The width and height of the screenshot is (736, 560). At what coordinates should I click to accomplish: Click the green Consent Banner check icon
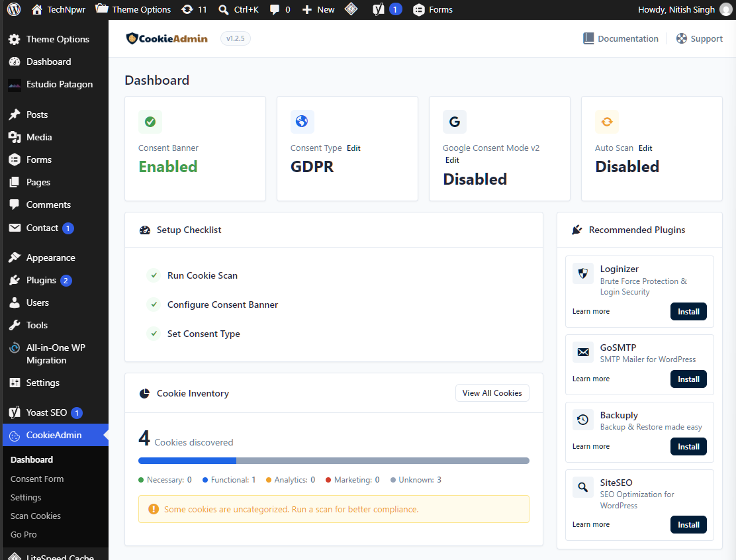(x=150, y=122)
